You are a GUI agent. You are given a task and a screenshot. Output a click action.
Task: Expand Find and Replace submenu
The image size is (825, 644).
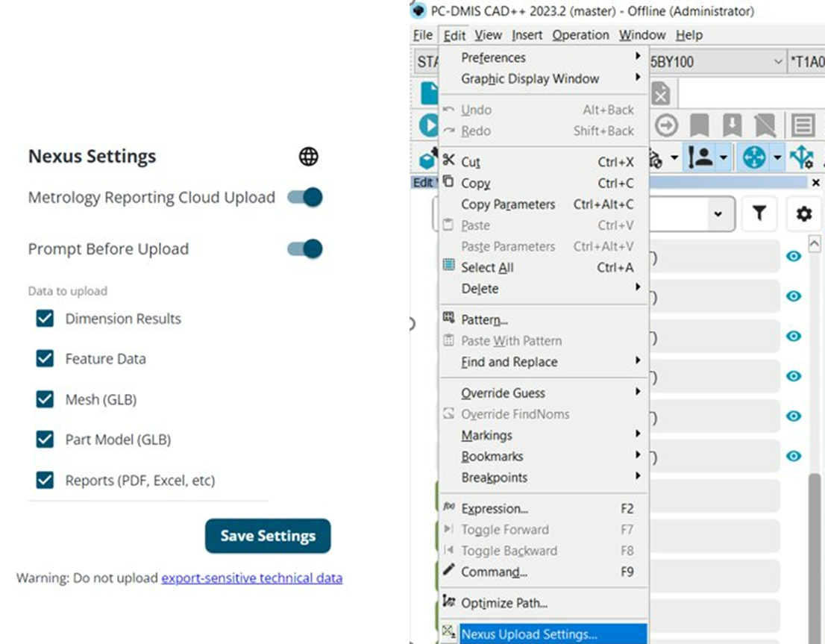pos(543,362)
